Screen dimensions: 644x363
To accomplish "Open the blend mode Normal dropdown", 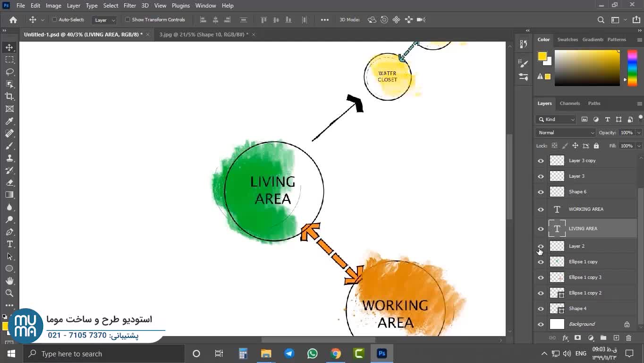I will (x=566, y=133).
